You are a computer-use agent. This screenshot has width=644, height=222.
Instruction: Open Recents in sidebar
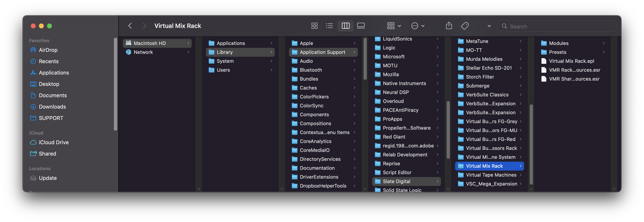(x=48, y=61)
